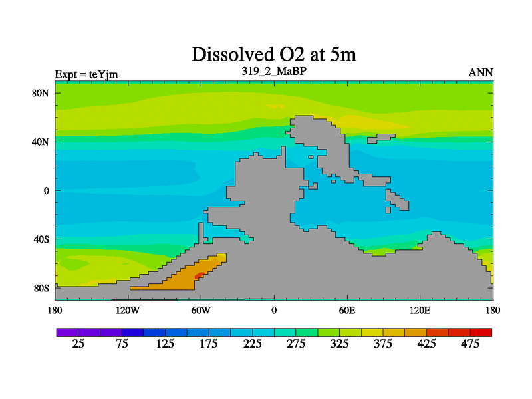Image resolution: width=532 pixels, height=399 pixels.
Task: Select the colorbar value label 275
Action: [296, 344]
